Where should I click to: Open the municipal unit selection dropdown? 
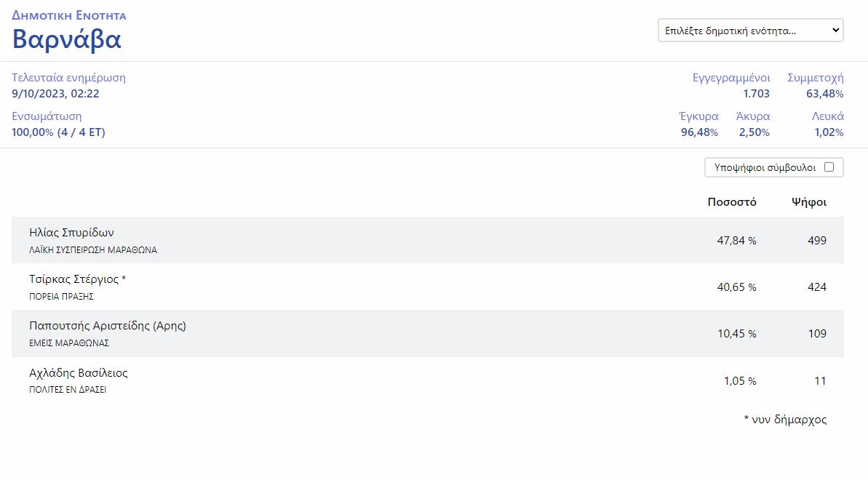click(750, 31)
